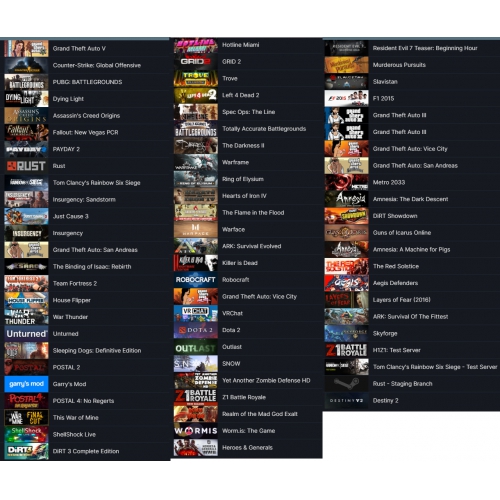Open 'Insurgency: Sandstorm' game title
The image size is (500, 500).
(x=84, y=200)
